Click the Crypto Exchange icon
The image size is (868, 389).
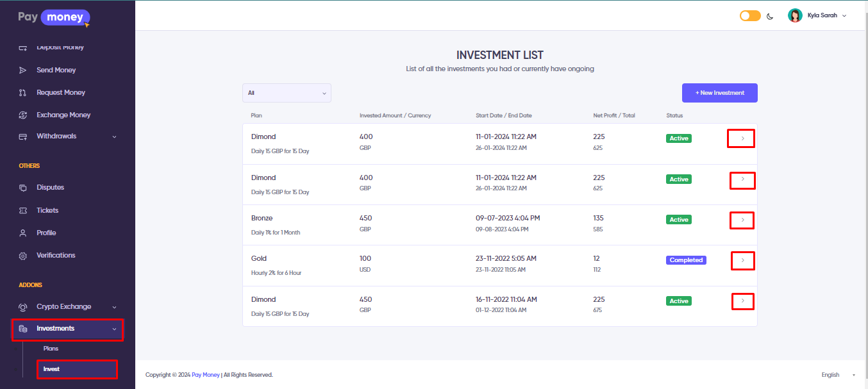click(x=23, y=307)
